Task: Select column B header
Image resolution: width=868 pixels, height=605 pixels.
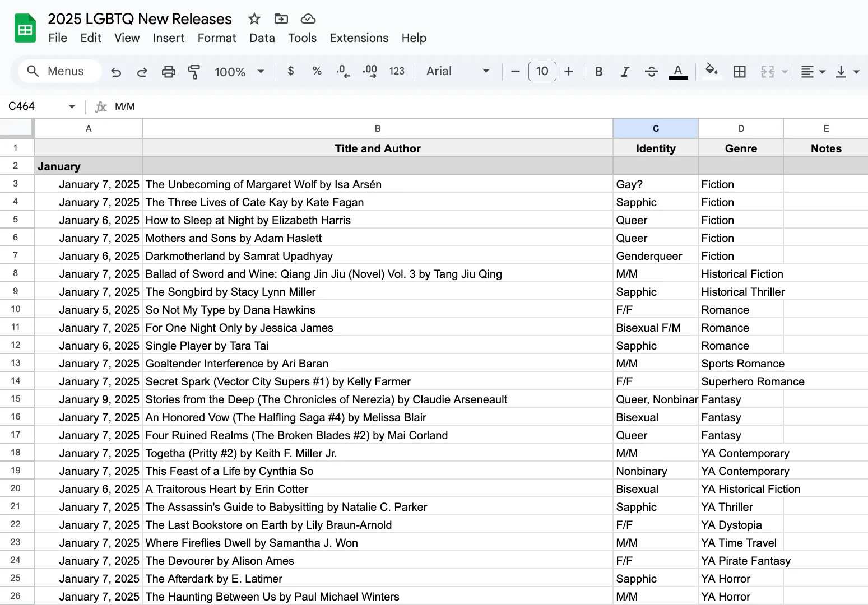Action: click(x=378, y=129)
